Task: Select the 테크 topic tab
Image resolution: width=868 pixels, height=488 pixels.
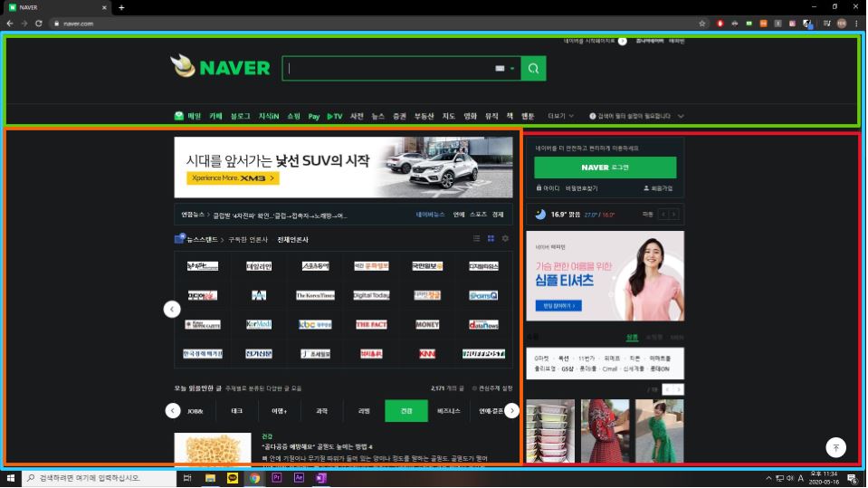Action: pos(237,411)
